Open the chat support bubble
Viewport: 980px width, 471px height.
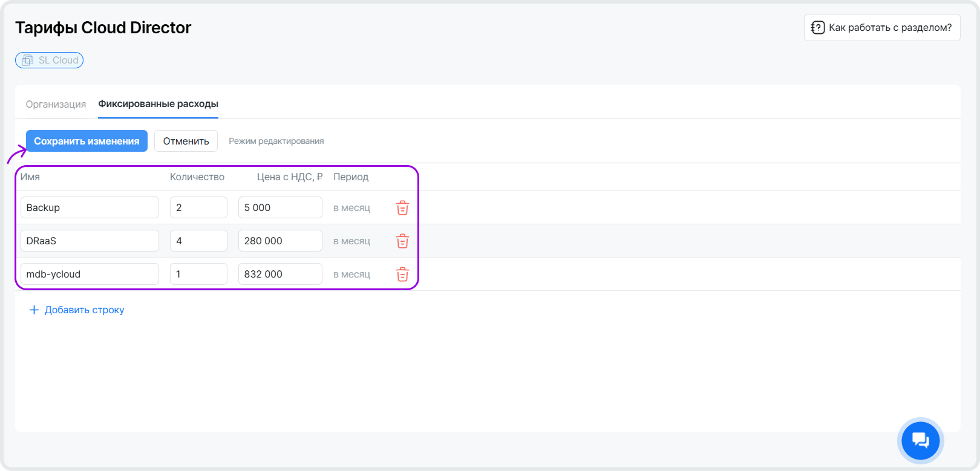coord(920,441)
